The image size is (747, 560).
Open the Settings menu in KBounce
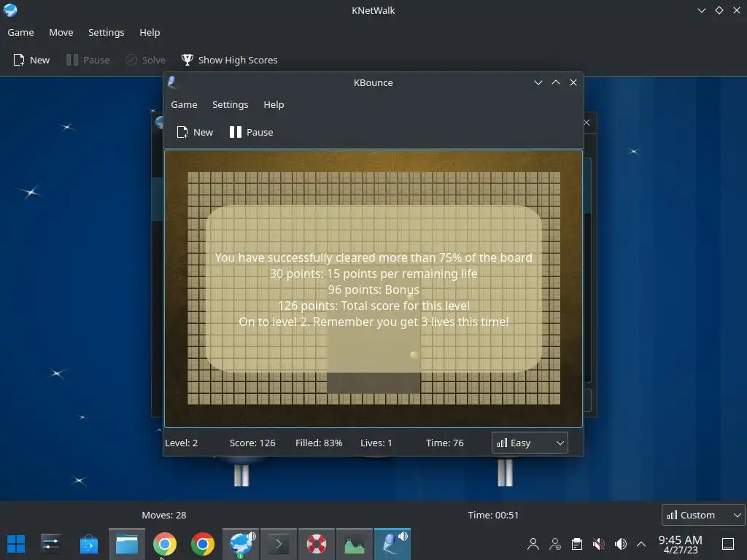230,105
